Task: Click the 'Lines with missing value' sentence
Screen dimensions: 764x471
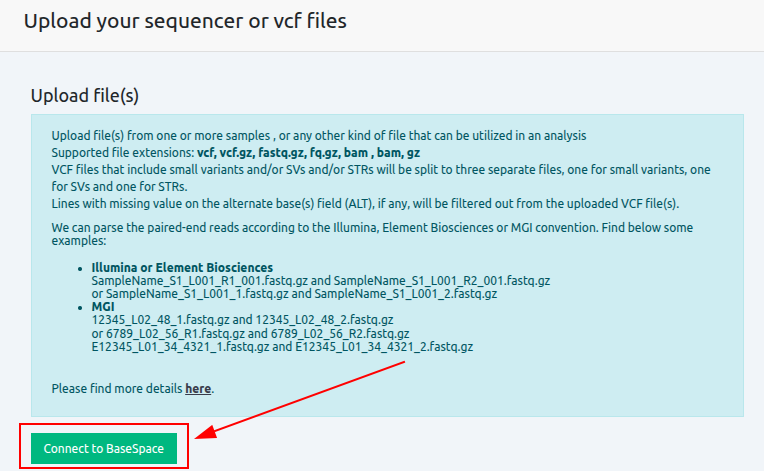Action: point(364,203)
